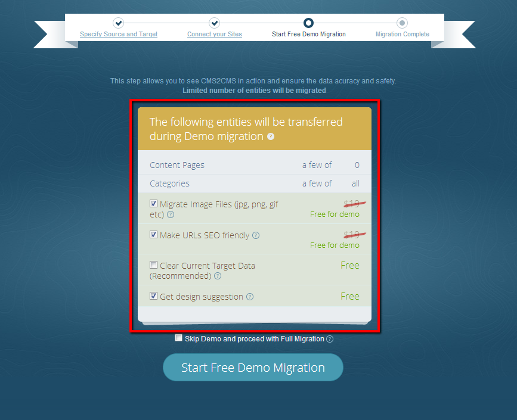Return to Connect your Sites step
The image size is (517, 420).
pos(215,35)
